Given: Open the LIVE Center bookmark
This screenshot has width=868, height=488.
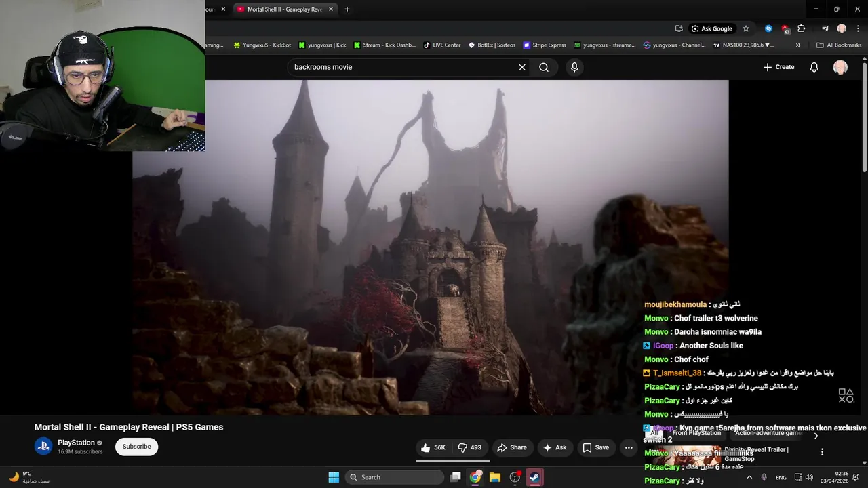Looking at the screenshot, I should (442, 45).
